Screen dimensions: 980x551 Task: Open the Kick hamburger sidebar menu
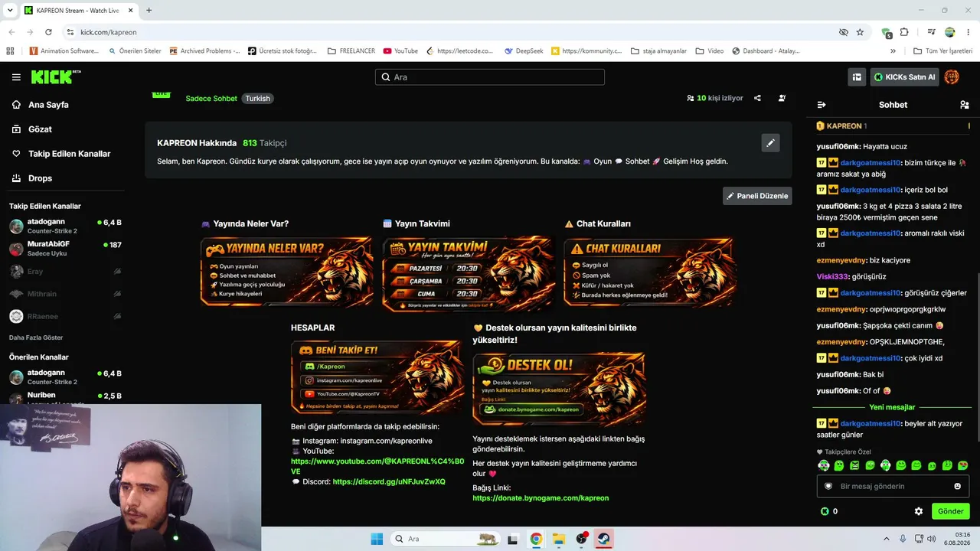[x=16, y=77]
